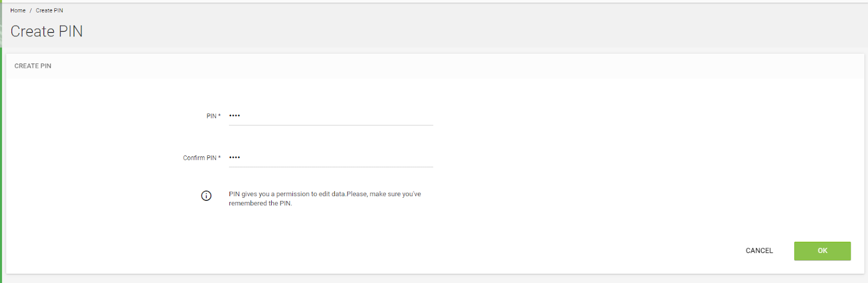Select the Create PIN breadcrumb item

(49, 10)
